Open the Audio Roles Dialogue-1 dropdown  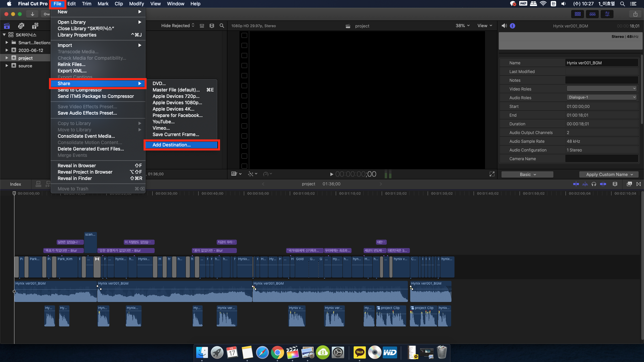pos(602,98)
